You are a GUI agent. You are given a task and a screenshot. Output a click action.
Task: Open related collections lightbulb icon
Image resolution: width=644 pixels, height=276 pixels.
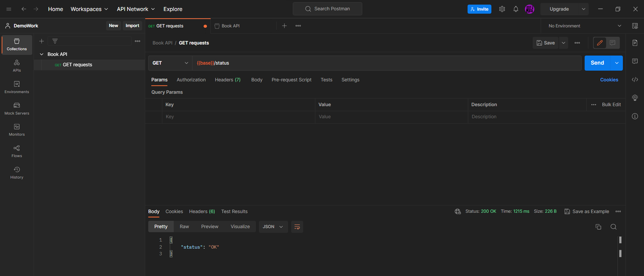click(635, 98)
